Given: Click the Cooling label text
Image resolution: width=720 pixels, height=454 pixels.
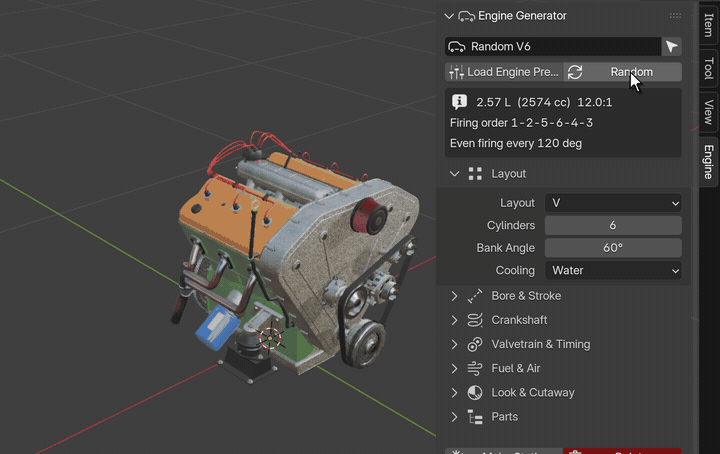Looking at the screenshot, I should point(515,270).
